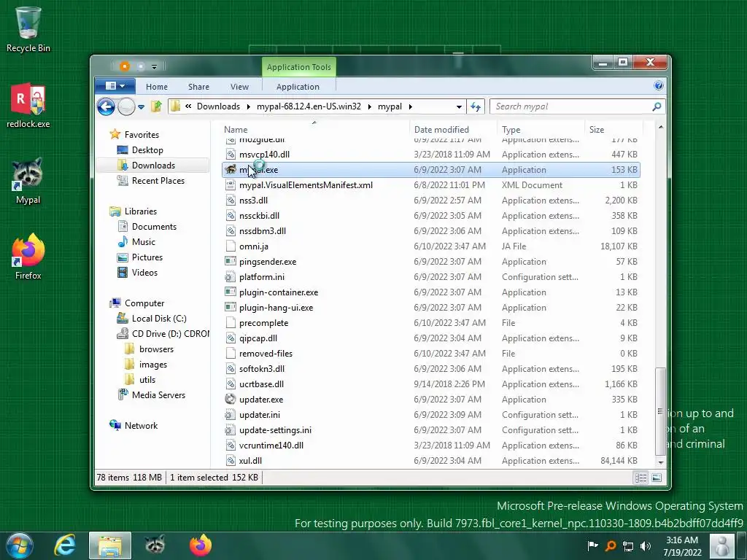The image size is (747, 560).
Task: Click the scrollbar down arrow
Action: tap(660, 462)
